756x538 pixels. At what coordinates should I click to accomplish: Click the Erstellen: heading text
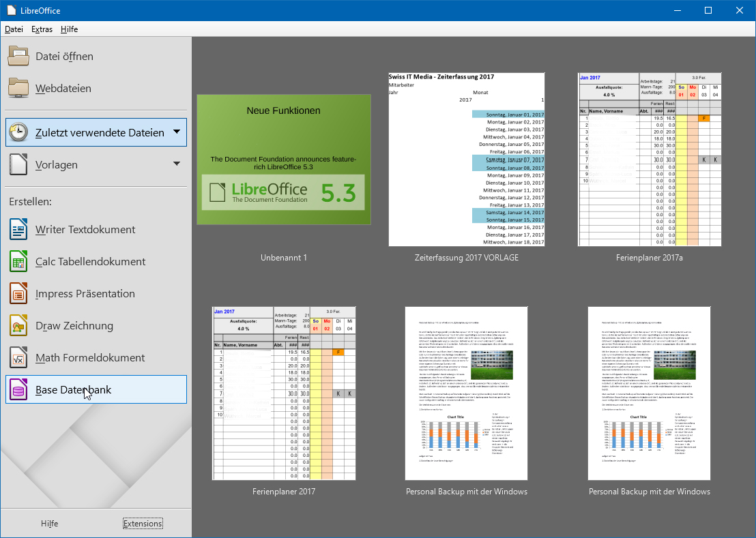point(31,202)
